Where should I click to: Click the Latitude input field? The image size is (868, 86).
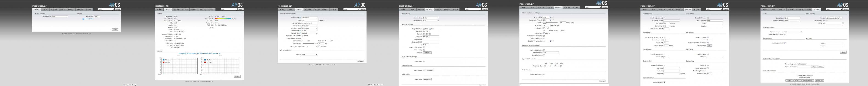click(x=834, y=43)
